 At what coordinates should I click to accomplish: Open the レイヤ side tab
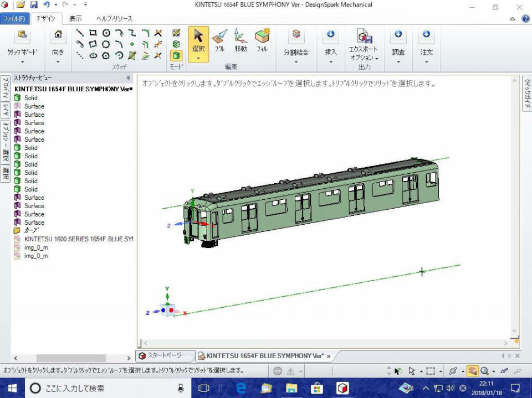(6, 109)
